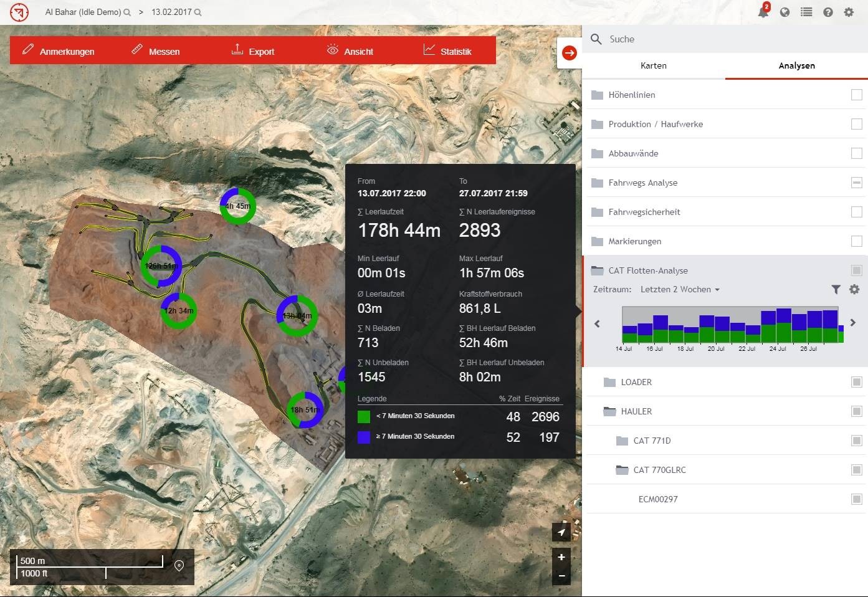Click the red arrow panel collapse button

point(569,53)
